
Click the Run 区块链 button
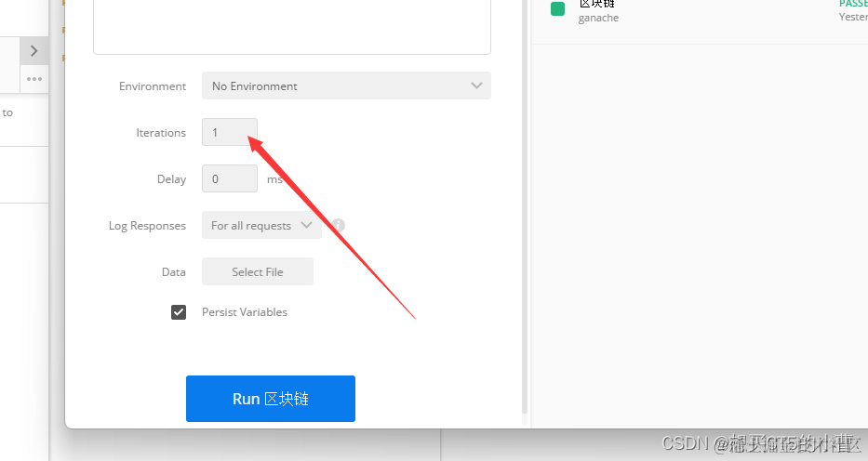270,399
